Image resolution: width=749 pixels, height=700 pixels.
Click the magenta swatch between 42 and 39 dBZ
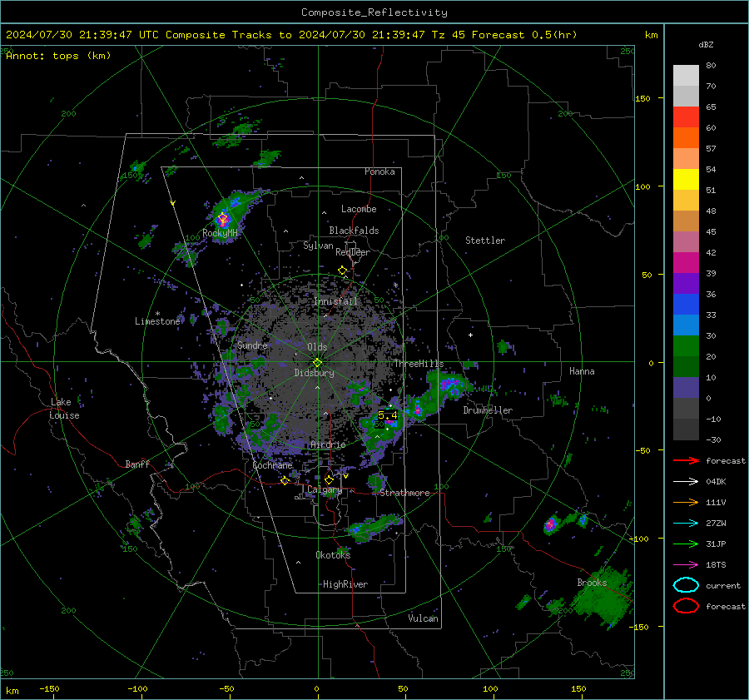(686, 263)
